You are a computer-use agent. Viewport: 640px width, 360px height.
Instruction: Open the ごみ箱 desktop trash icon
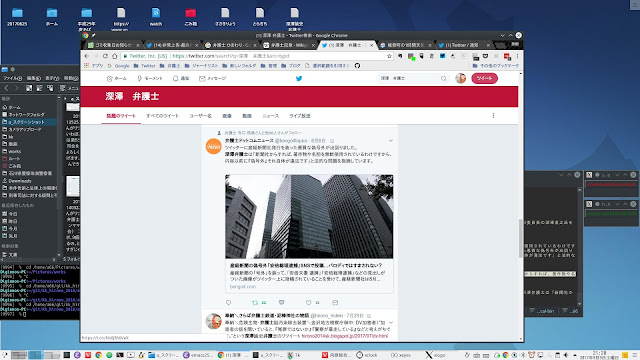(x=191, y=17)
